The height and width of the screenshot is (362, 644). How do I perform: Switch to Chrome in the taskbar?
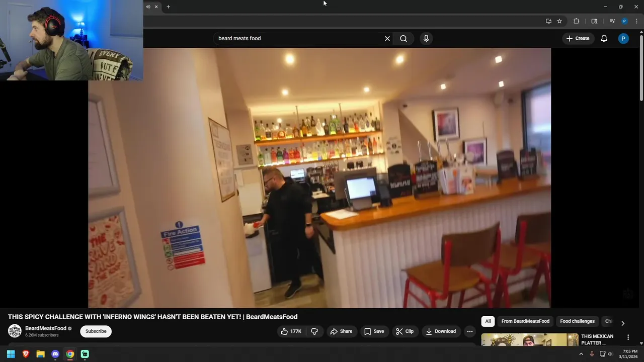point(70,354)
